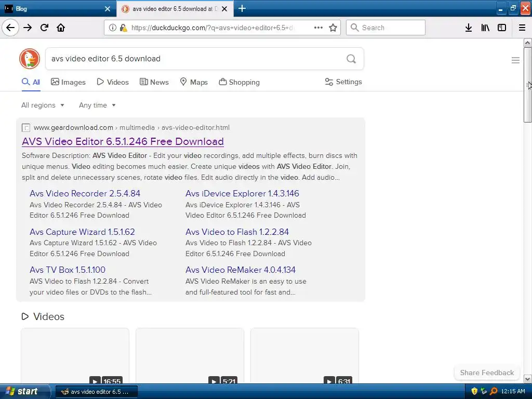Click the Share Feedback button
Image resolution: width=532 pixels, height=399 pixels.
coord(487,373)
